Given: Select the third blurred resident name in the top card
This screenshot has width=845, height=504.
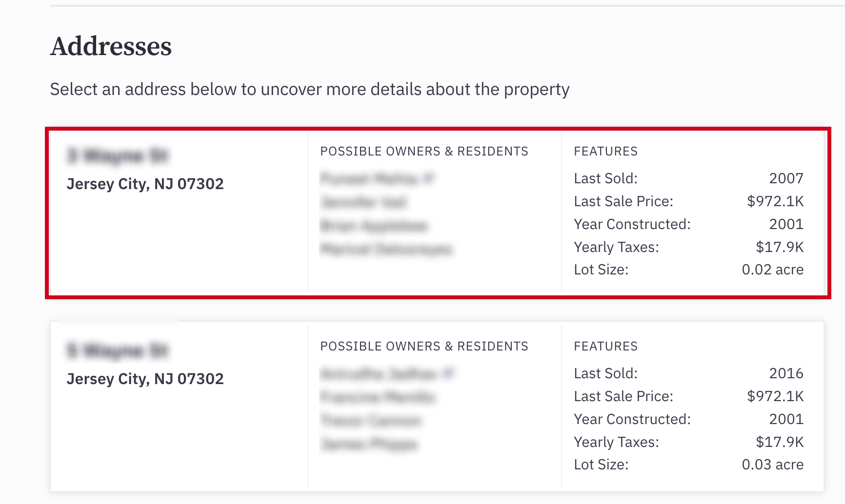Looking at the screenshot, I should pyautogui.click(x=374, y=226).
